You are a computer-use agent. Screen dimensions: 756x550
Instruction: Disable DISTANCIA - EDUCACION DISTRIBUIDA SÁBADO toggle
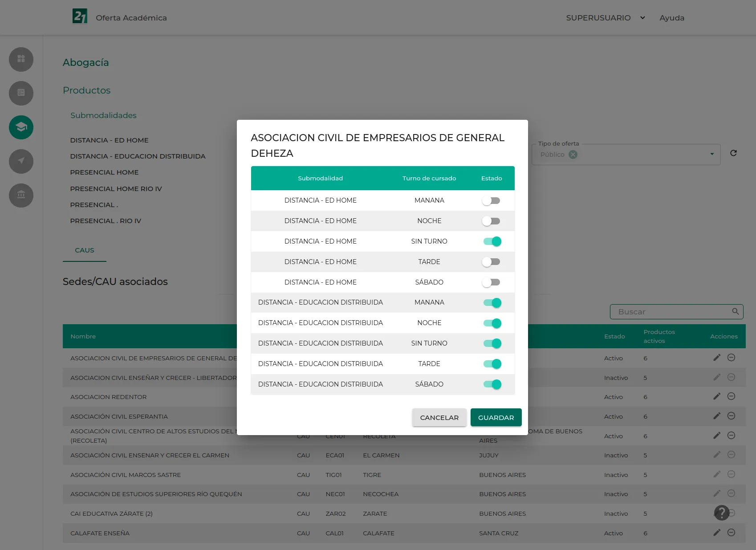pos(492,384)
